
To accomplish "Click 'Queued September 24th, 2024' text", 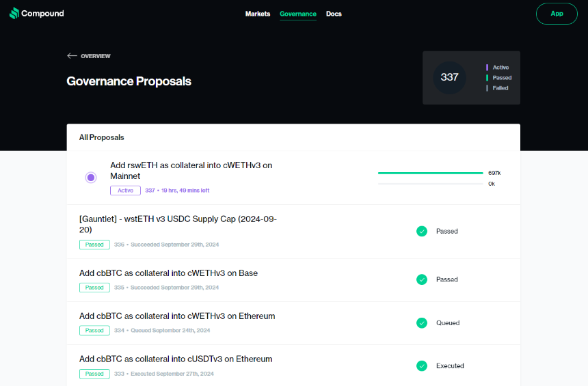I will pyautogui.click(x=170, y=331).
